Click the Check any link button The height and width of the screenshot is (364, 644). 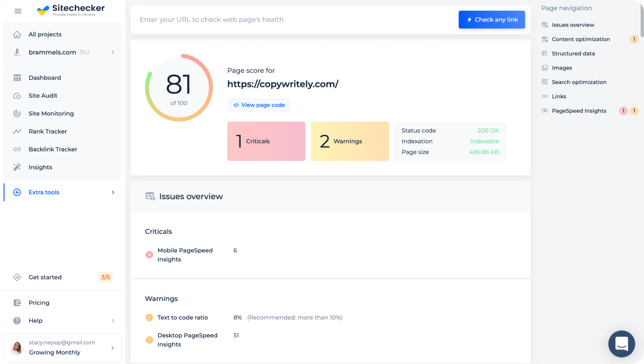click(x=492, y=19)
